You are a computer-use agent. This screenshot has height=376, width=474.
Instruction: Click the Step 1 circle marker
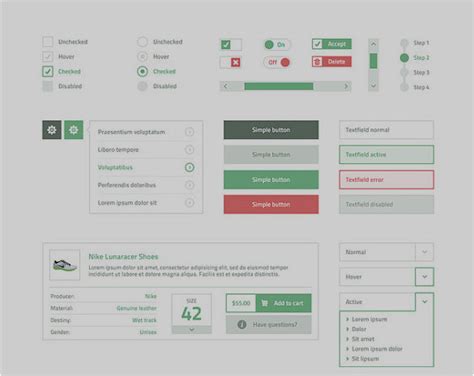point(404,43)
